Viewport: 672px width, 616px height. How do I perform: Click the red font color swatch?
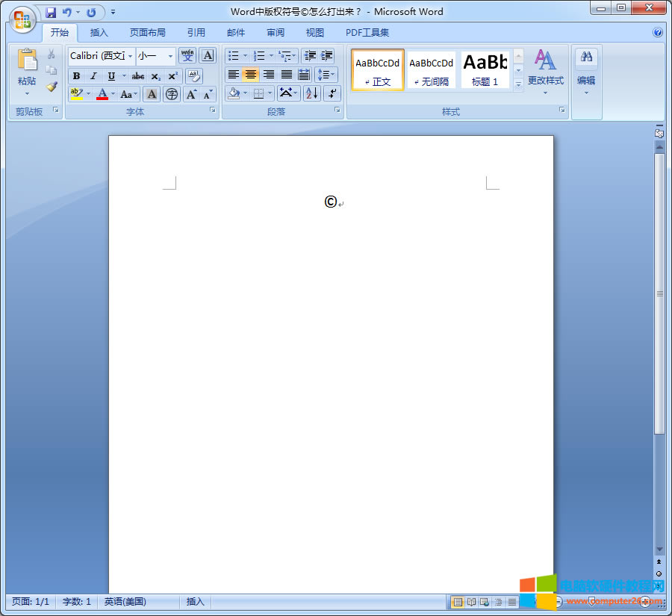pos(102,94)
